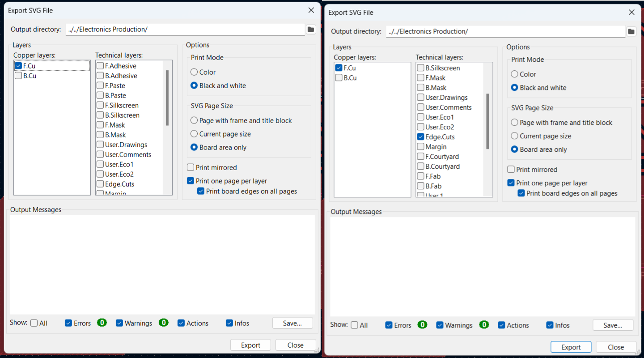Choose Board area only in right dialog

514,149
